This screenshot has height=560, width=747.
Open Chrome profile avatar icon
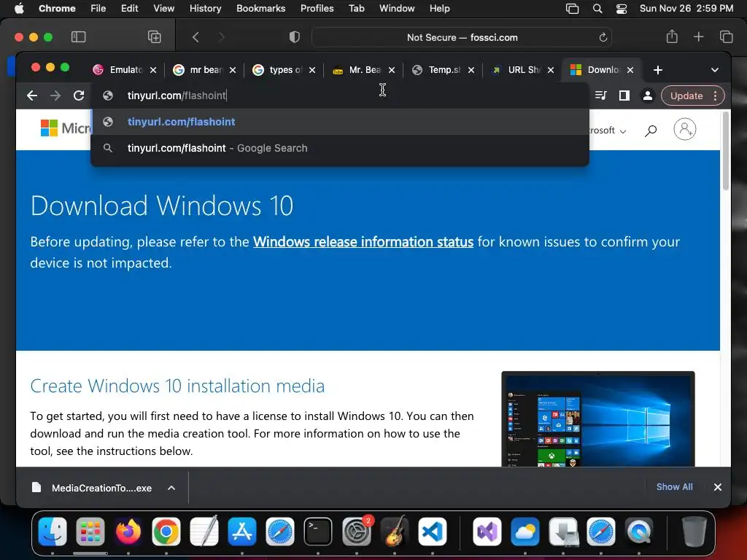click(x=648, y=96)
